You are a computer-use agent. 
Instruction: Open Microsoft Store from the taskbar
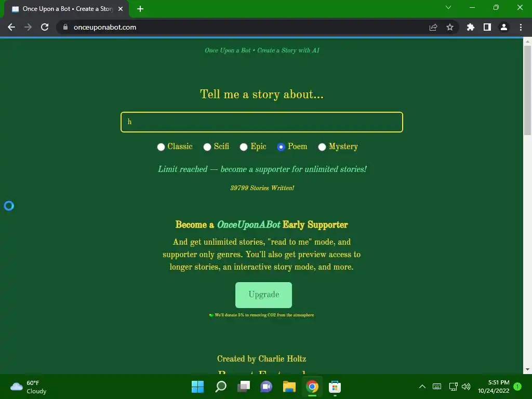coord(335,387)
